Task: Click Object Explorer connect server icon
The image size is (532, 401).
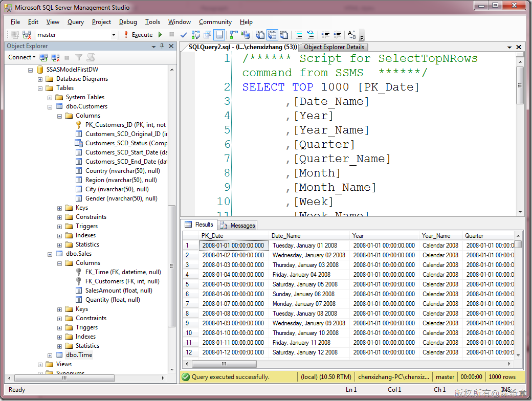Action: 43,57
